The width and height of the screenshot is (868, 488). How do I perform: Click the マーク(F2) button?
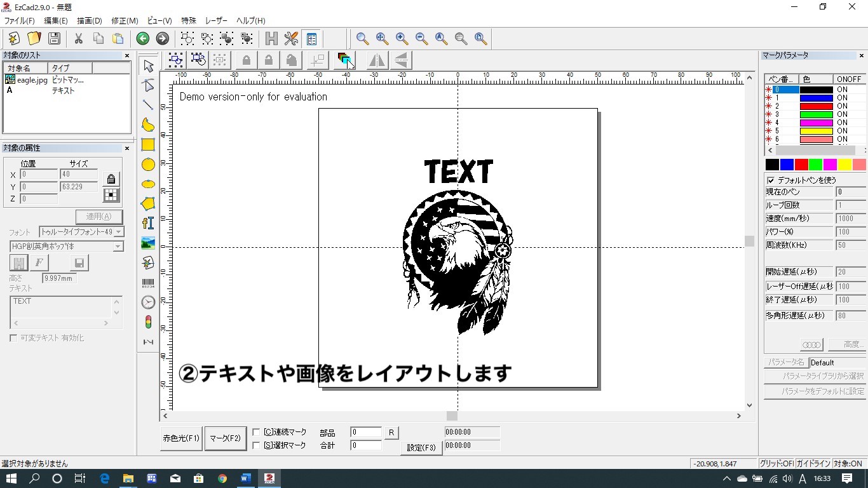[226, 438]
